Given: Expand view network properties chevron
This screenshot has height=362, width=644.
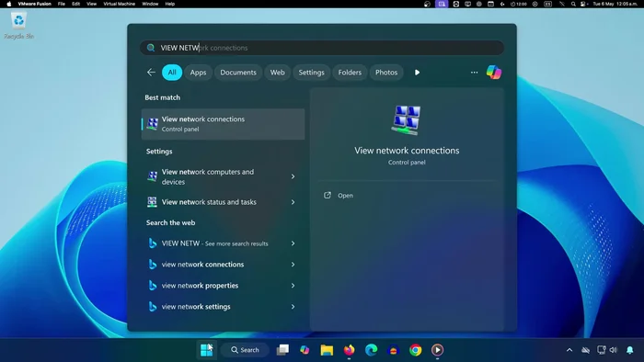Looking at the screenshot, I should point(293,286).
